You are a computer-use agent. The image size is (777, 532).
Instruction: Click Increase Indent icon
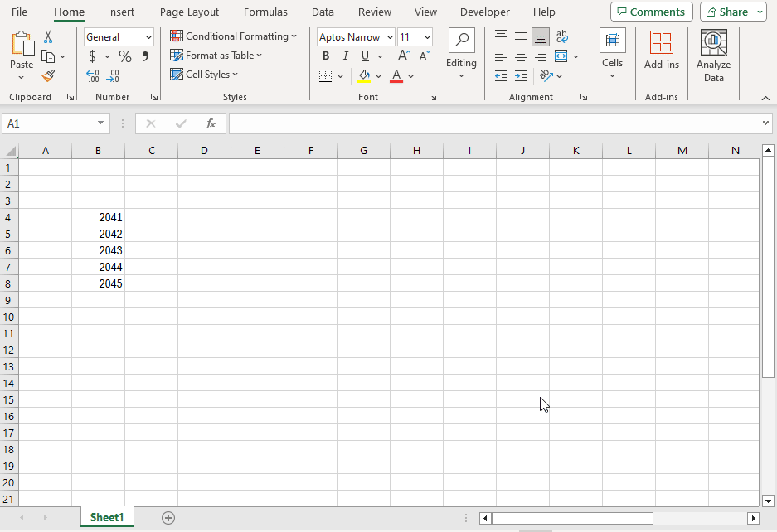tap(520, 75)
